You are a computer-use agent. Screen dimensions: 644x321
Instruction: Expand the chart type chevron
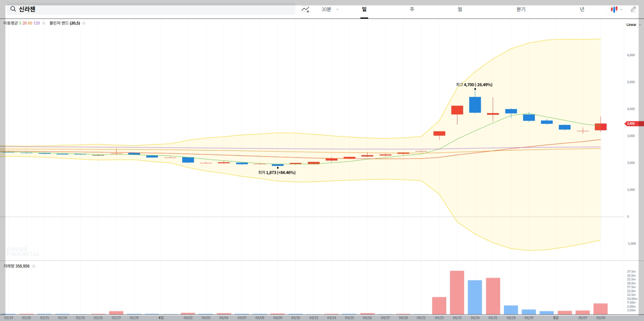[621, 10]
